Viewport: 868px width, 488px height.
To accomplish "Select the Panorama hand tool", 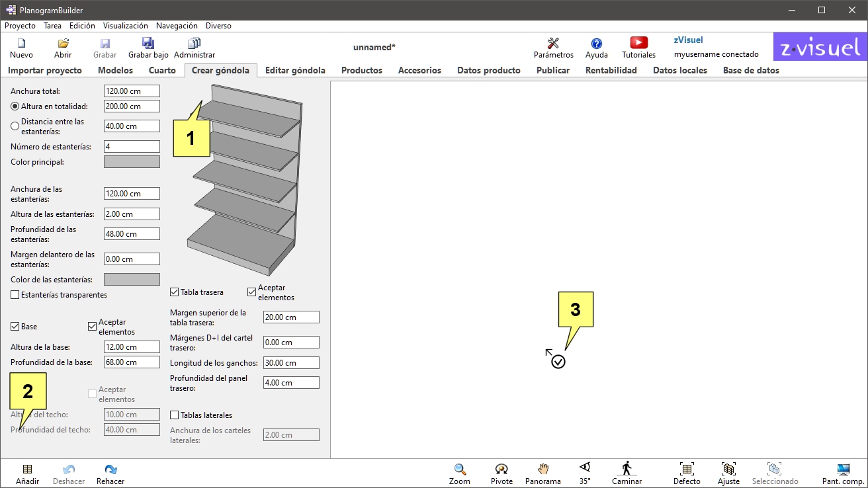I will coord(543,469).
